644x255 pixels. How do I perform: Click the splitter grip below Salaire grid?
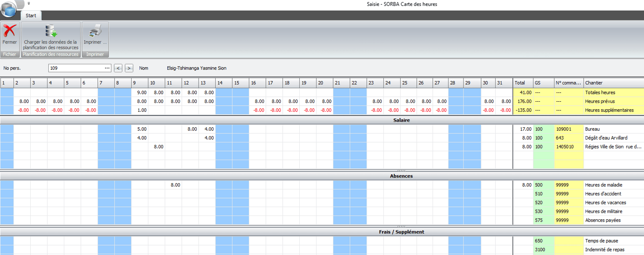[x=401, y=170]
